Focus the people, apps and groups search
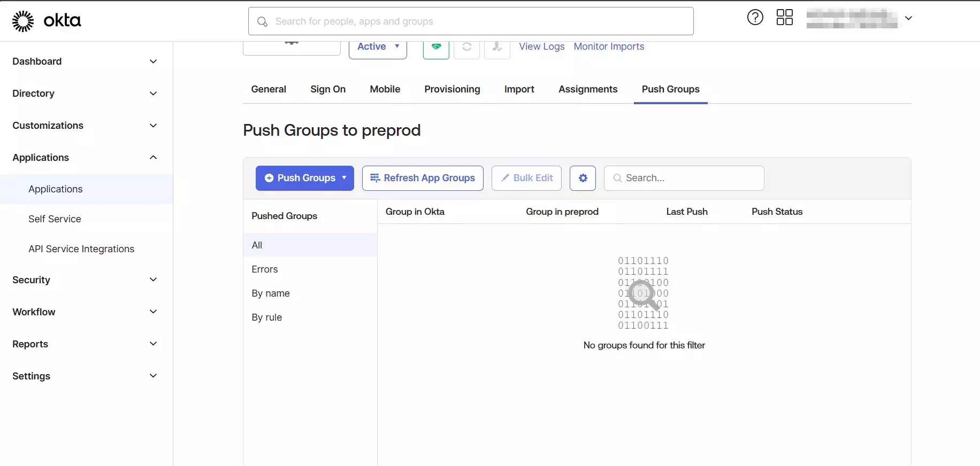 [x=471, y=21]
